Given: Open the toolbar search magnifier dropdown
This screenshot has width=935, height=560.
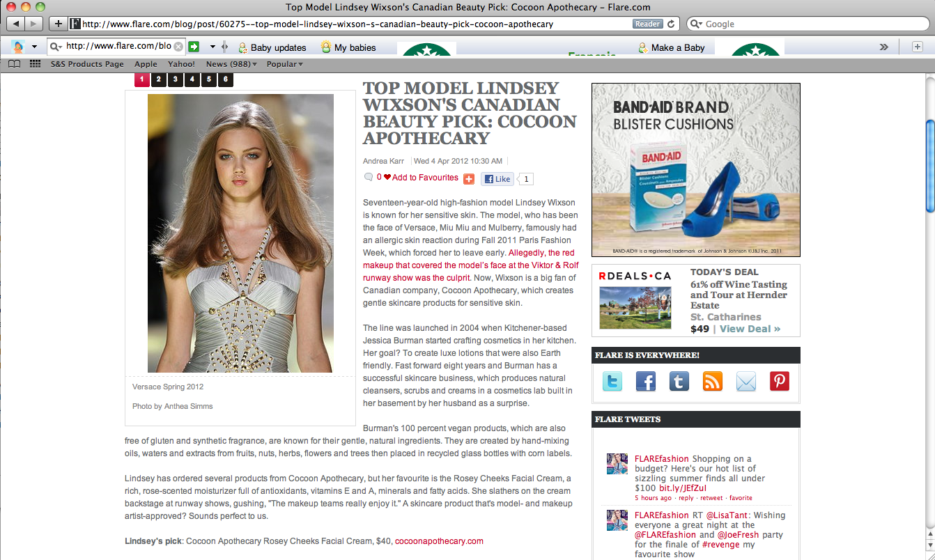Looking at the screenshot, I should tap(56, 47).
